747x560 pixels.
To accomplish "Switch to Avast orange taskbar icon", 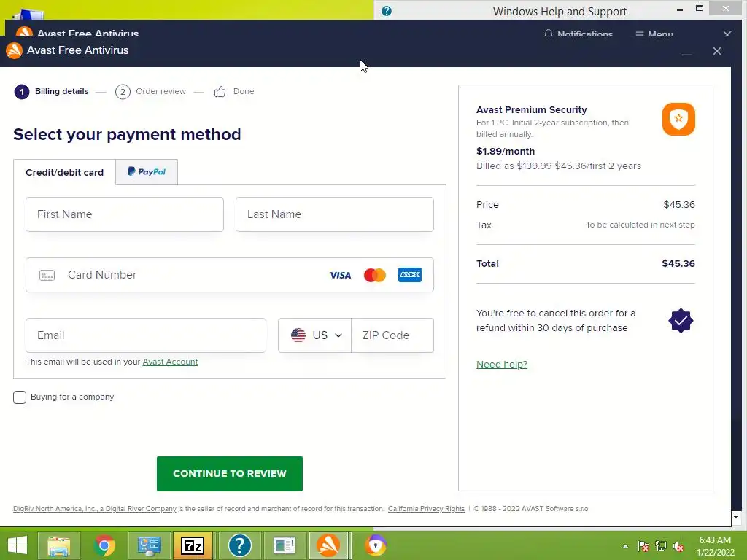I will click(329, 545).
